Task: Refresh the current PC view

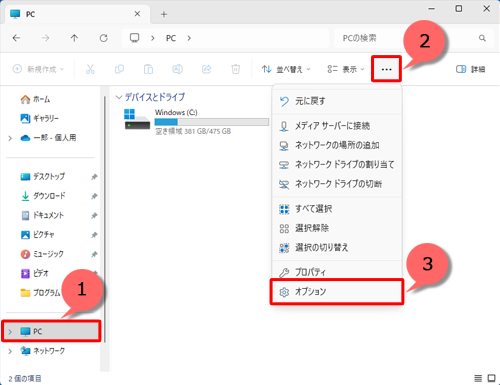Action: 103,38
